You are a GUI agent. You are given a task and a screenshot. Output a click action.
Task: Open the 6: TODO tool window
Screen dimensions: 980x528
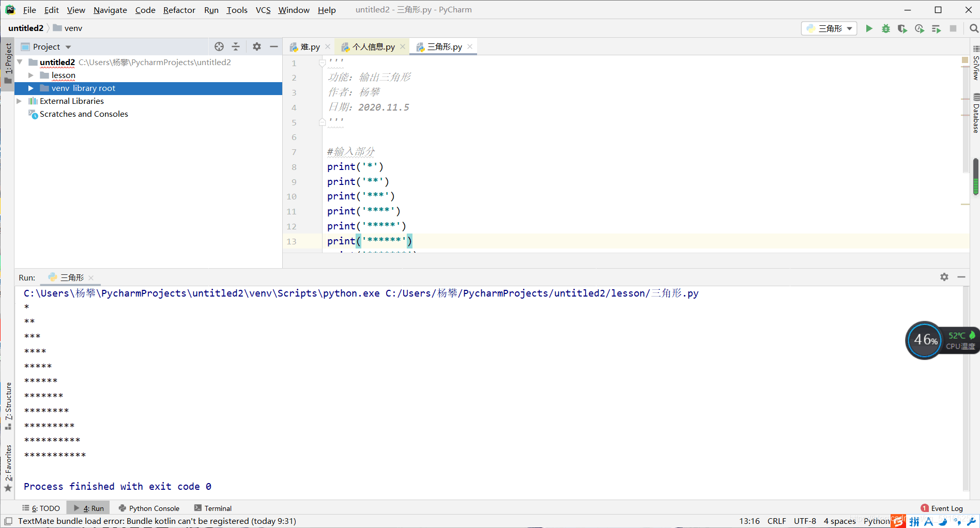tap(41, 508)
